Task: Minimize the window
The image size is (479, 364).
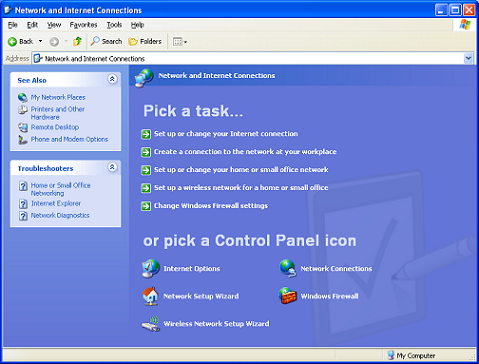Action: [441, 10]
